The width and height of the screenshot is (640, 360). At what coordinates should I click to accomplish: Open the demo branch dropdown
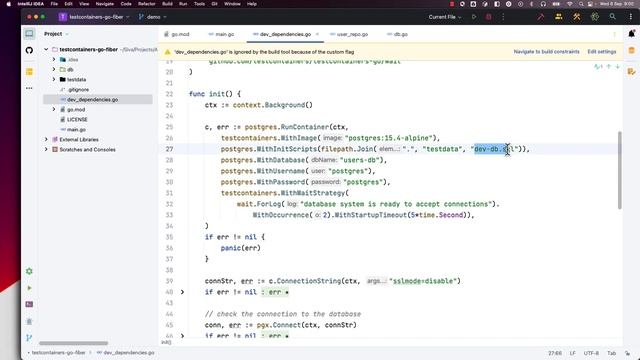(152, 17)
